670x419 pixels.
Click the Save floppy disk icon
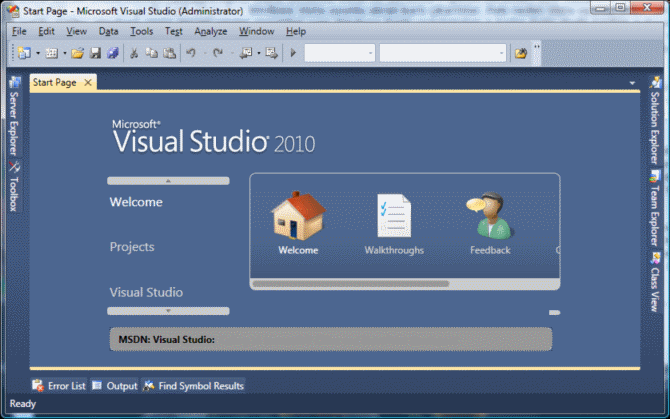(x=95, y=53)
